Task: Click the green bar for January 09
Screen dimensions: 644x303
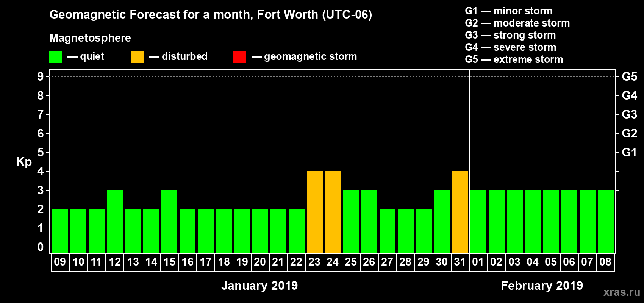Action: point(60,231)
